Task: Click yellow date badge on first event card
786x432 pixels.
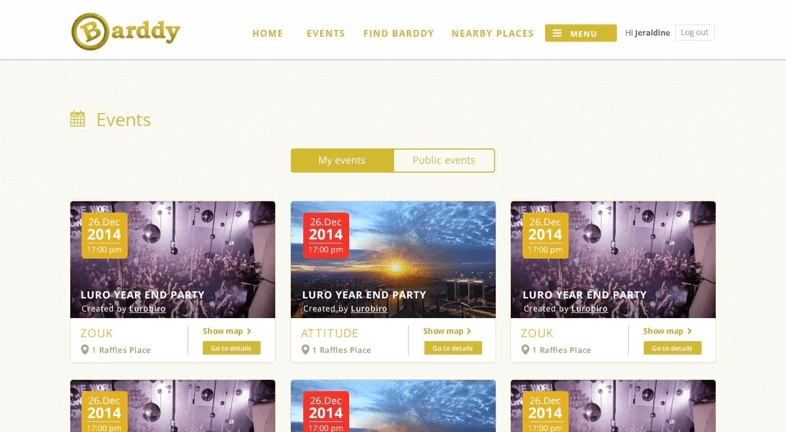Action: click(104, 236)
